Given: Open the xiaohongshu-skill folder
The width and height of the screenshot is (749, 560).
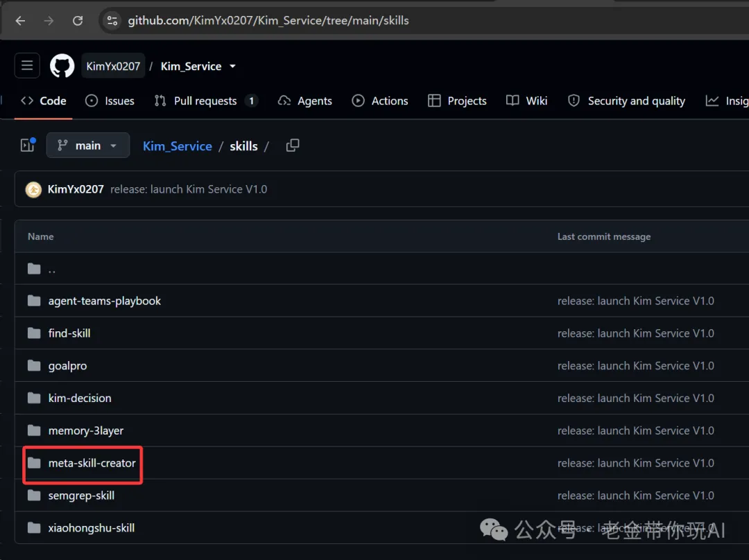Looking at the screenshot, I should [x=92, y=528].
